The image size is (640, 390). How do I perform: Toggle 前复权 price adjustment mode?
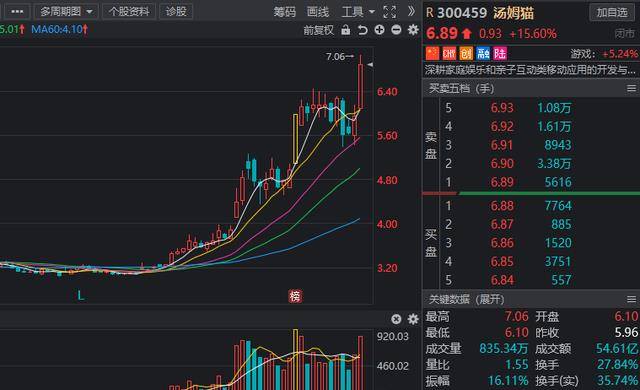point(318,30)
